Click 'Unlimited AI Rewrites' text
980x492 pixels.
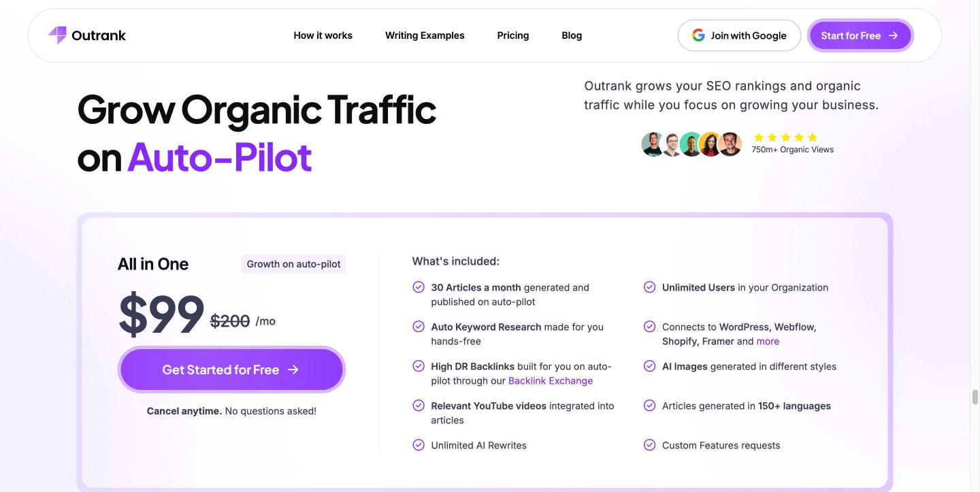(x=478, y=445)
